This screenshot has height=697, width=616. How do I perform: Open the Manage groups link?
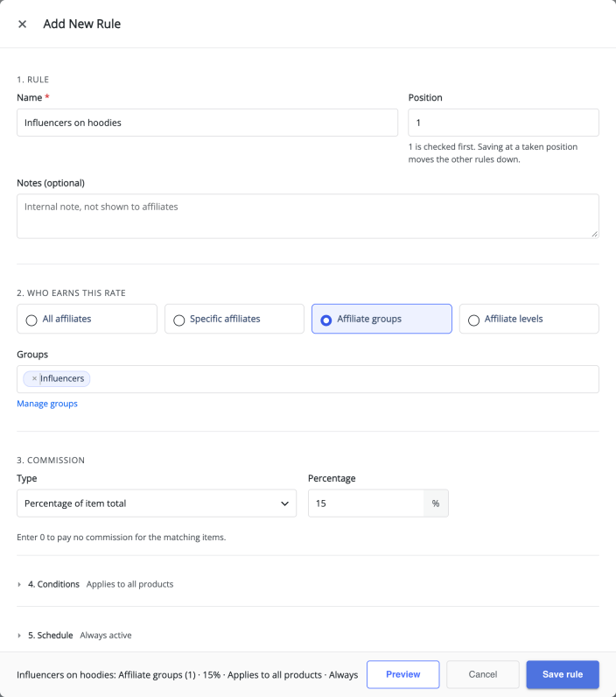(x=47, y=404)
